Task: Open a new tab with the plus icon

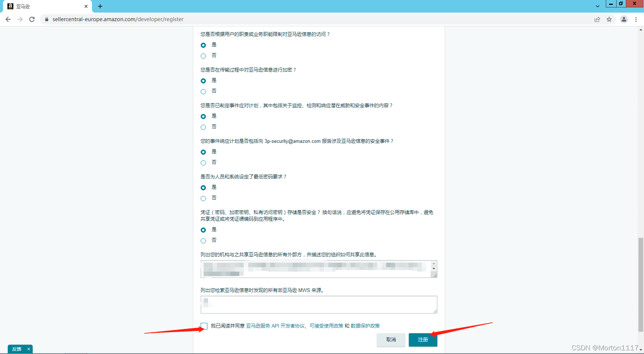Action: pyautogui.click(x=100, y=6)
